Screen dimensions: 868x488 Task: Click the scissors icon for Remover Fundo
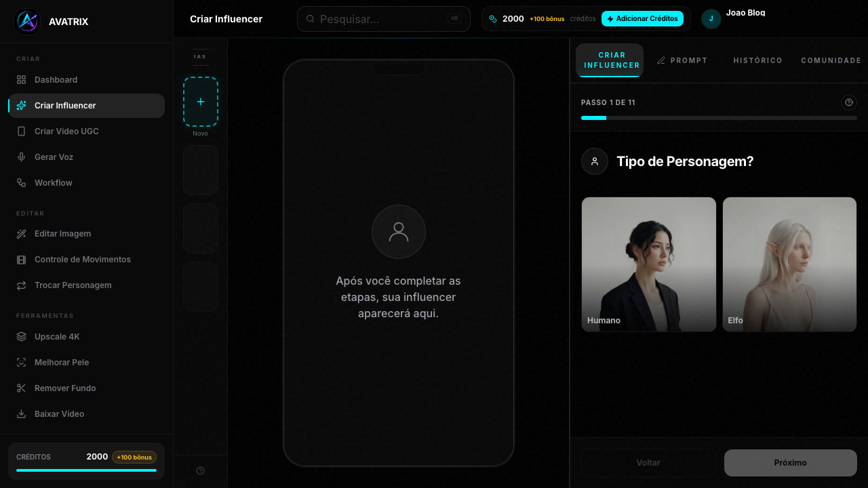click(x=21, y=388)
